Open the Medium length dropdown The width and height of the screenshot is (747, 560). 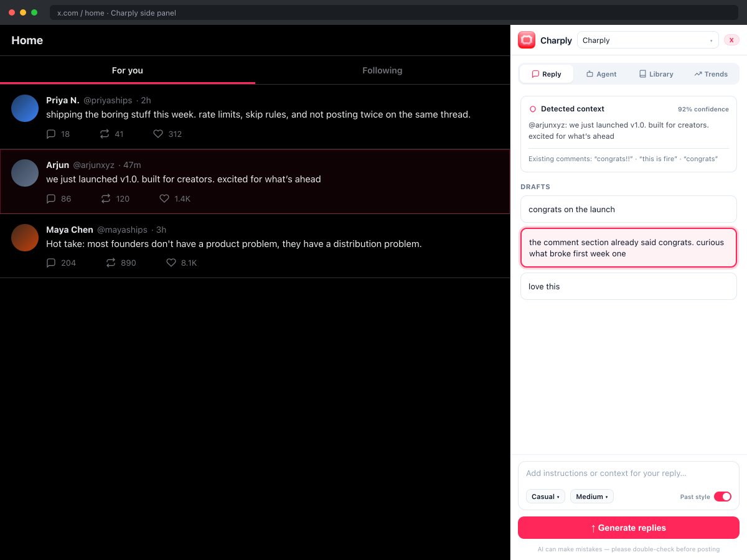592,497
